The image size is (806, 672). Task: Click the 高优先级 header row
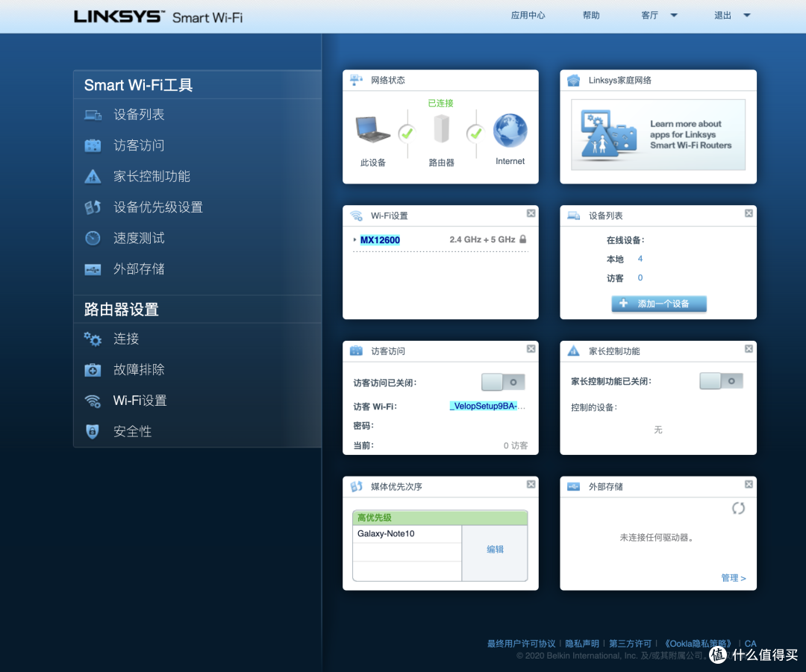click(440, 518)
